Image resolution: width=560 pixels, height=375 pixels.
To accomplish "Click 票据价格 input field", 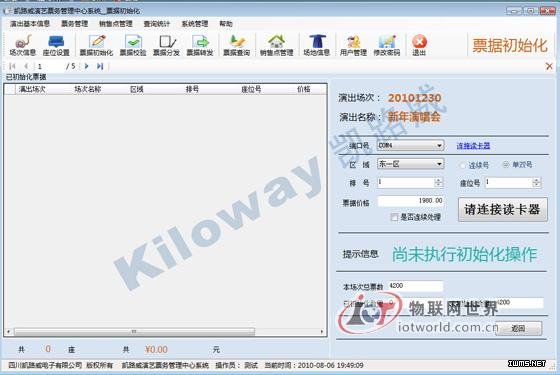I will [x=410, y=201].
